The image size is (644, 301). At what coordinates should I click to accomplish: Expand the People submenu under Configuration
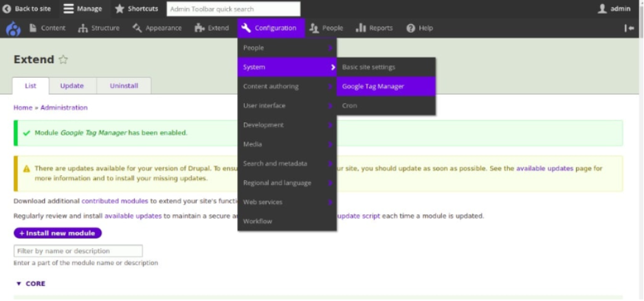(x=287, y=48)
